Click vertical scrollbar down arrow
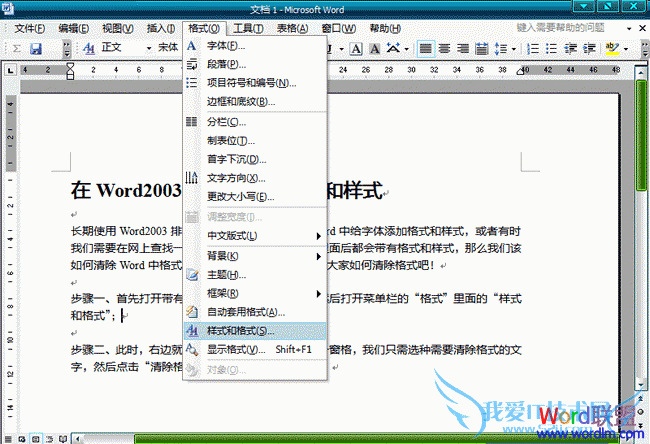This screenshot has width=650, height=444. click(641, 385)
